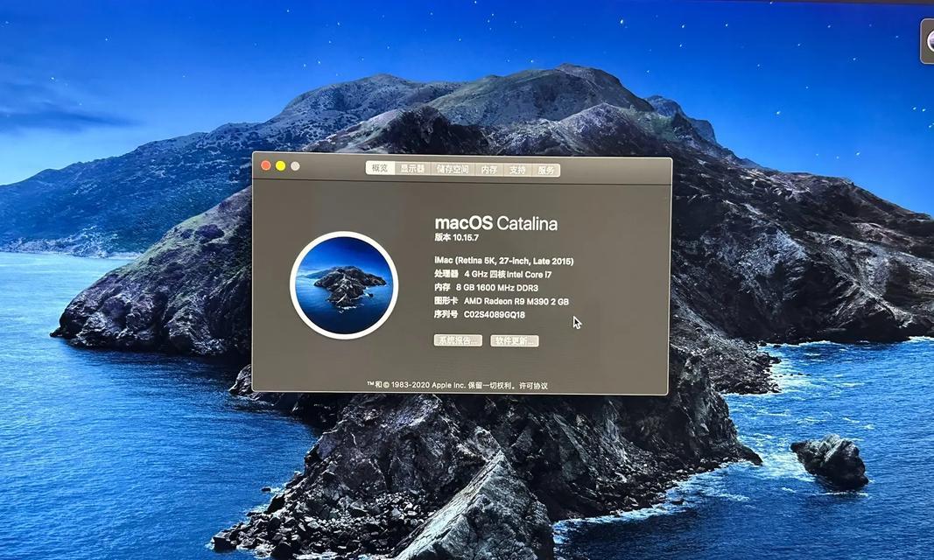The image size is (934, 560).
Task: Open the 许可协议 license agreement link
Action: (533, 386)
